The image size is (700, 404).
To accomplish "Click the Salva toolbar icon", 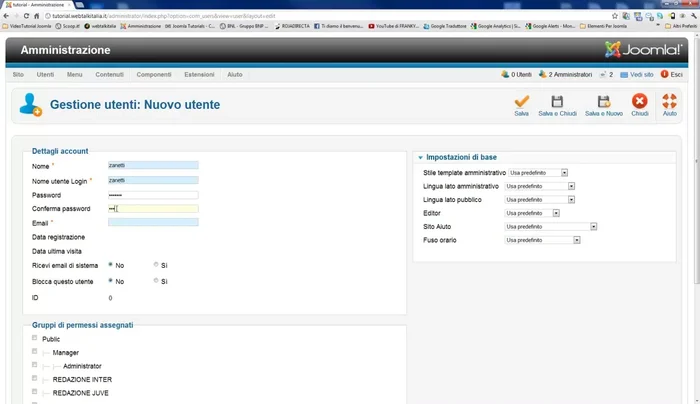I will coord(521,102).
